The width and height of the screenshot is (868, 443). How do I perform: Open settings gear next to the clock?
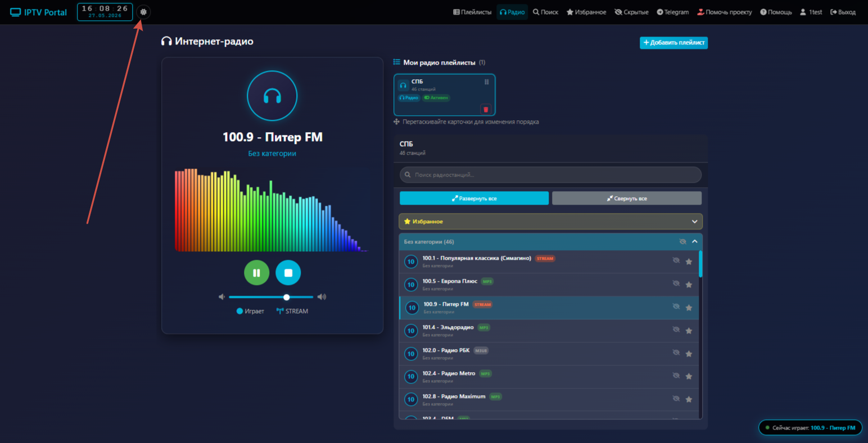click(x=143, y=12)
